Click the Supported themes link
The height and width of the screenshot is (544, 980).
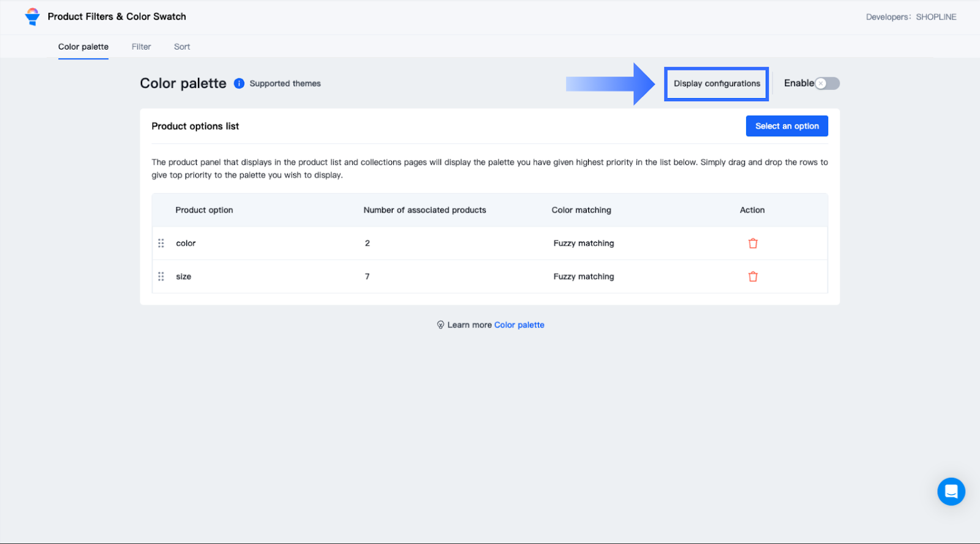[285, 83]
